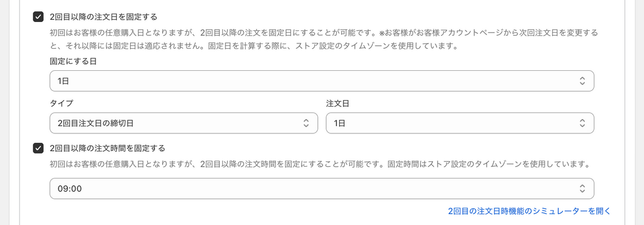The image size is (644, 225).
Task: Uncheck the 2回目以降の注文時間を固定する checkbox
Action: [38, 148]
